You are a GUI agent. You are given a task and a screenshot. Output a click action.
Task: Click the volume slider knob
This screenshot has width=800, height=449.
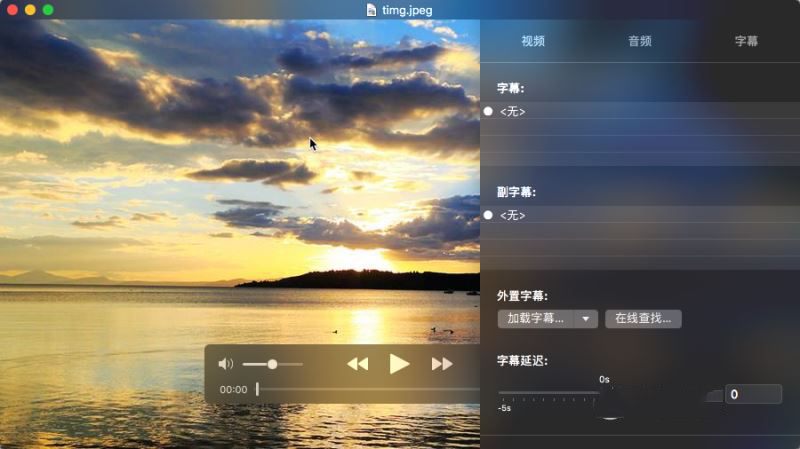tap(272, 364)
